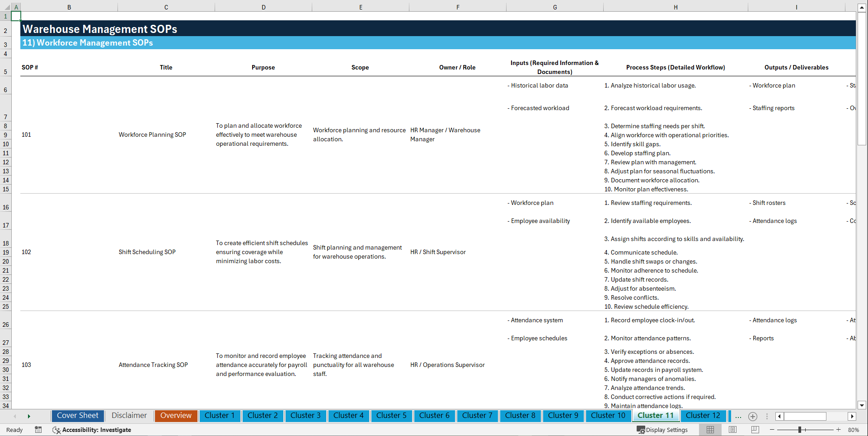The width and height of the screenshot is (868, 436).
Task: Open the Cluster 12 sheet tab
Action: pos(703,416)
